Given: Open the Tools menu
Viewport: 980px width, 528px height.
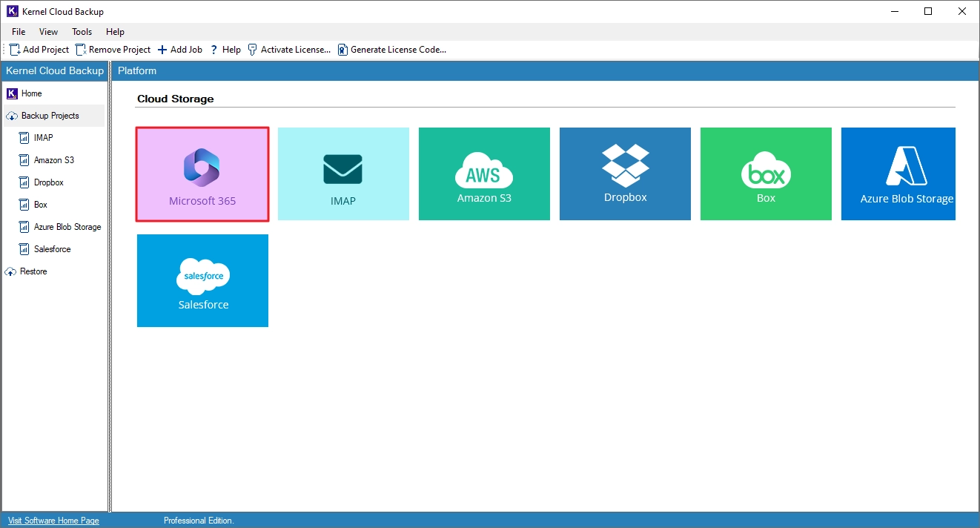Looking at the screenshot, I should coord(82,32).
